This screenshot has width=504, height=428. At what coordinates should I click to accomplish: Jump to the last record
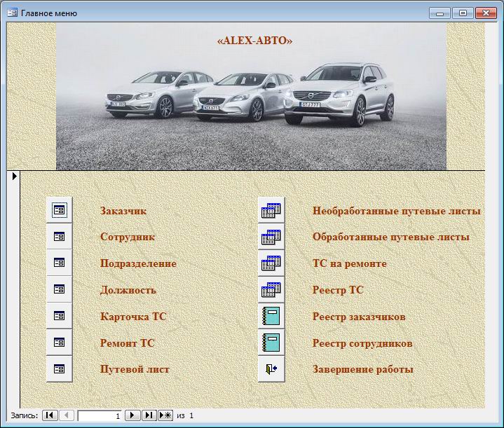149,415
